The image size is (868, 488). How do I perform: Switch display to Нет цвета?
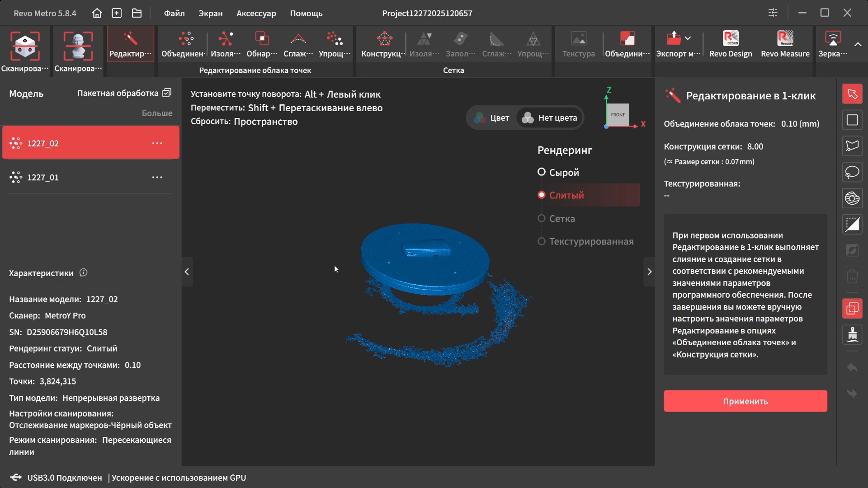550,118
